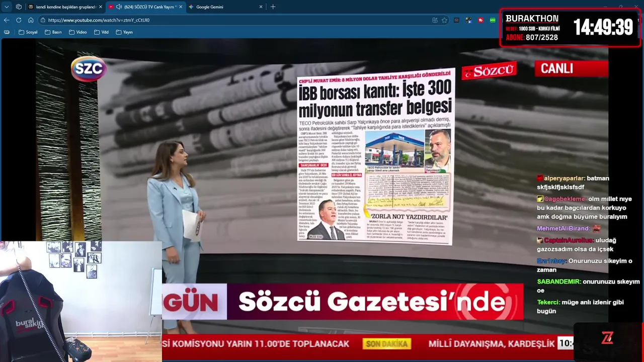Click the newspaper page shown in video
644x362 pixels.
click(375, 156)
